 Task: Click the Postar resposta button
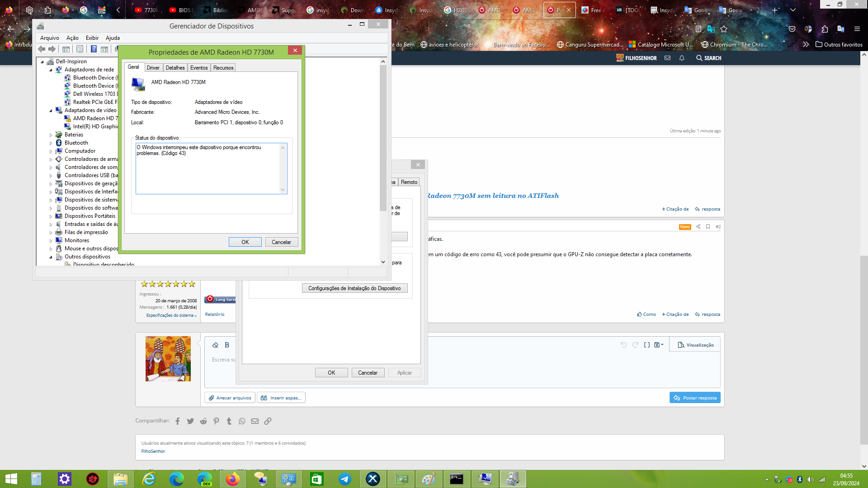point(695,398)
